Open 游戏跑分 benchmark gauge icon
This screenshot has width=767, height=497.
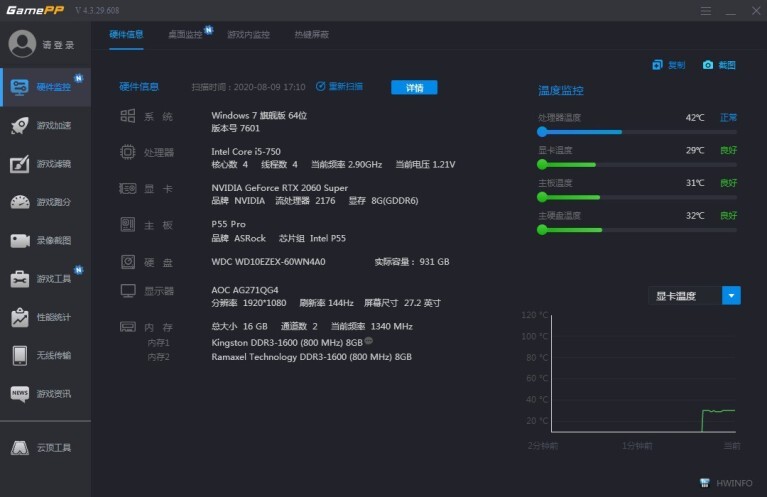pos(20,202)
